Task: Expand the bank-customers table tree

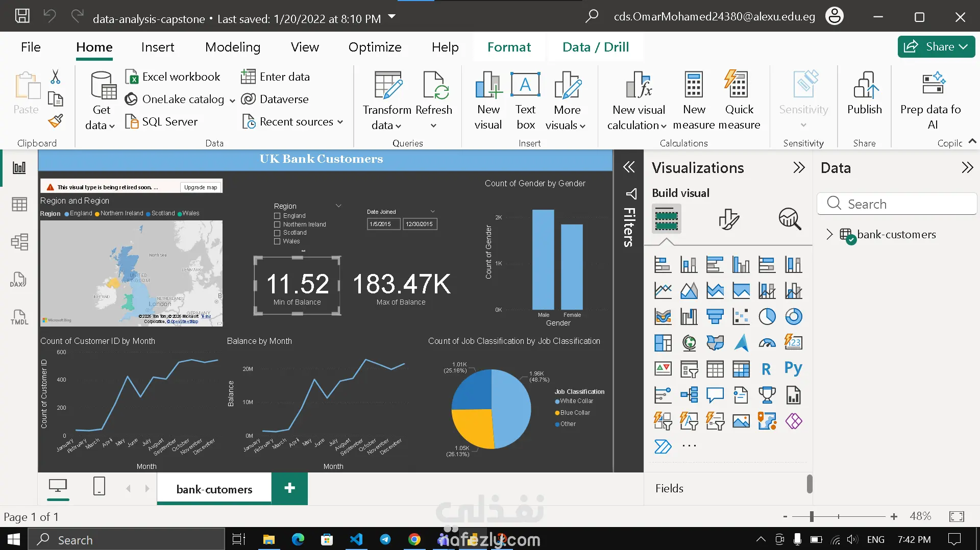Action: (829, 234)
